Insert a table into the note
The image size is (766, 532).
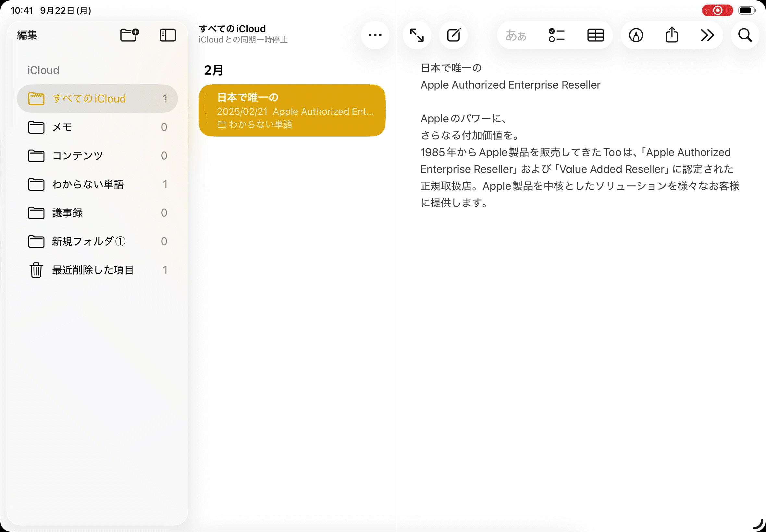[595, 35]
